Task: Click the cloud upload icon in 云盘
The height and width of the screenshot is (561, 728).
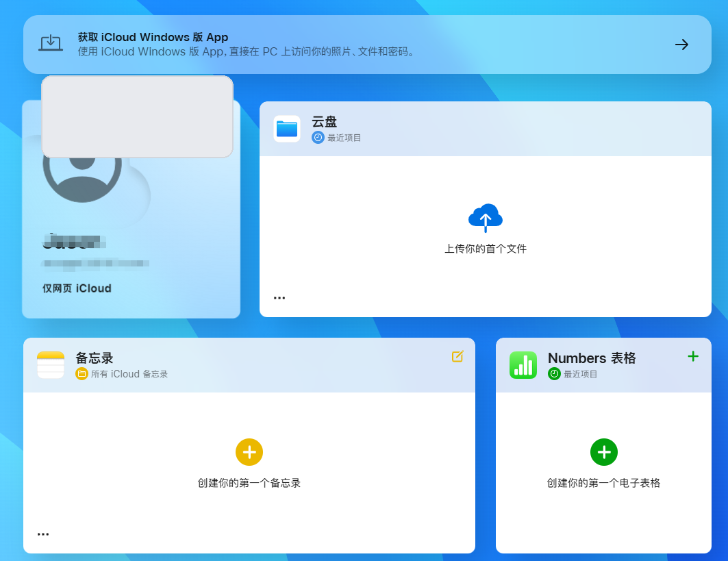Action: pyautogui.click(x=485, y=217)
